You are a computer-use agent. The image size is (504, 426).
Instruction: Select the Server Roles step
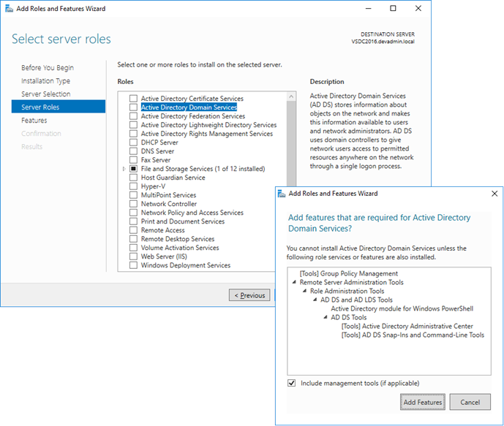[59, 107]
